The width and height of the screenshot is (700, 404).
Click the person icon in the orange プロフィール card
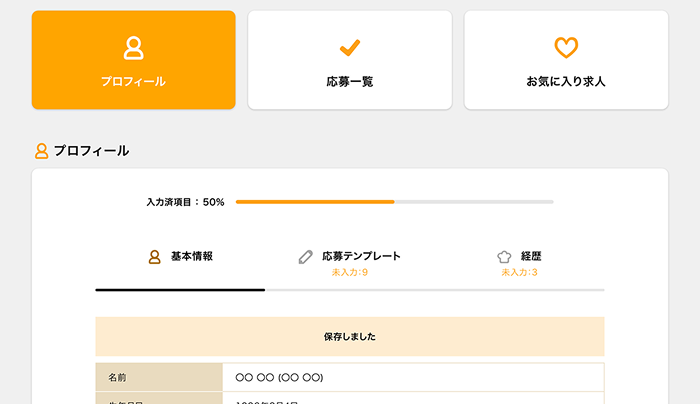click(133, 47)
